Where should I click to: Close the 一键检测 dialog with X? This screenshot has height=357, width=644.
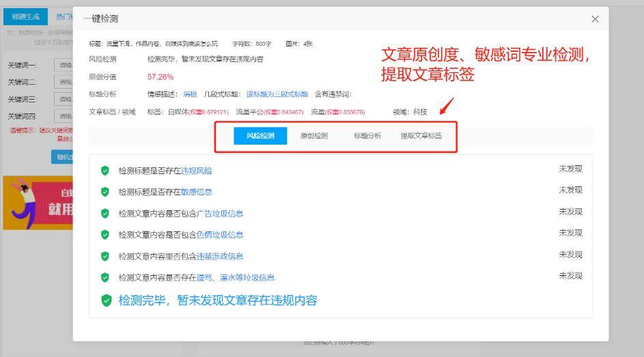(x=595, y=19)
